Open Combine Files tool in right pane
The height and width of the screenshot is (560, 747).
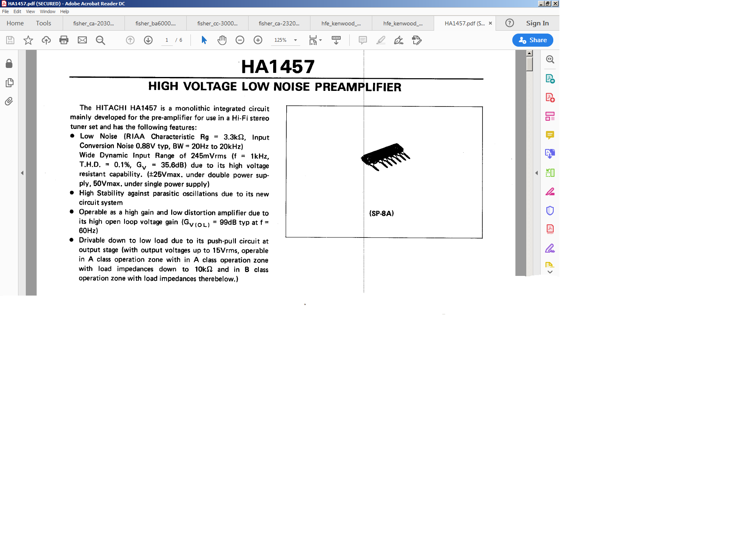(550, 154)
